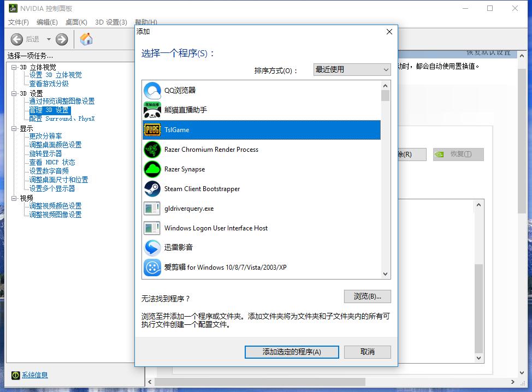Screen dimensions: 532x392
Task: Open the 桌面(K) menu
Action: point(76,22)
